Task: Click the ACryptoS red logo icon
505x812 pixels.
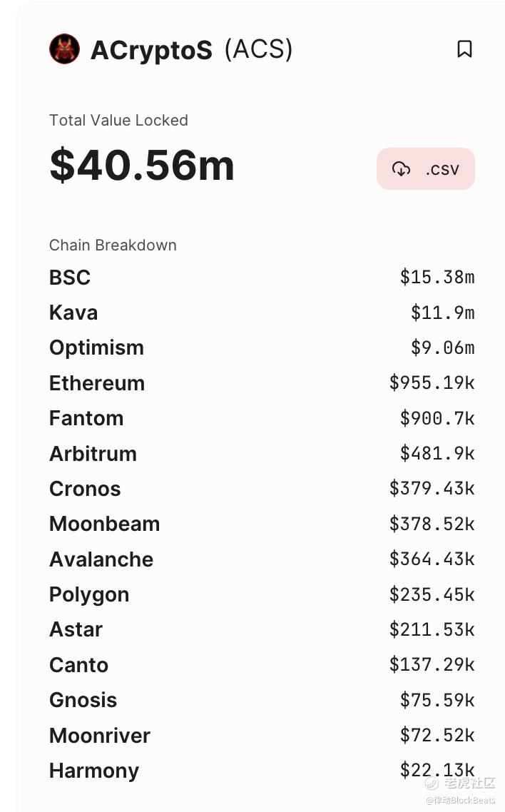Action: tap(64, 49)
